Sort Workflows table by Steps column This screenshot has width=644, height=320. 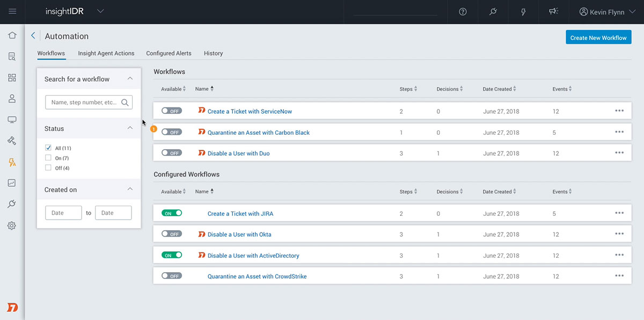point(408,89)
